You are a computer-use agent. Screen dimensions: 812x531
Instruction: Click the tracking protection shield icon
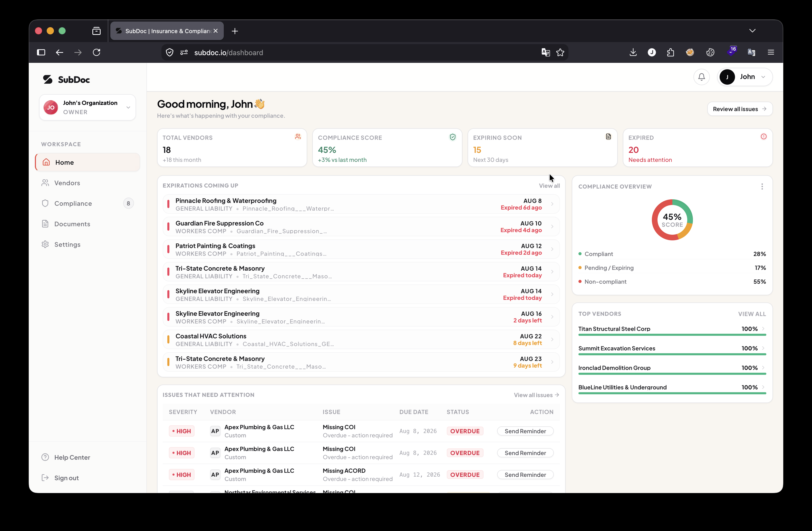(x=170, y=53)
